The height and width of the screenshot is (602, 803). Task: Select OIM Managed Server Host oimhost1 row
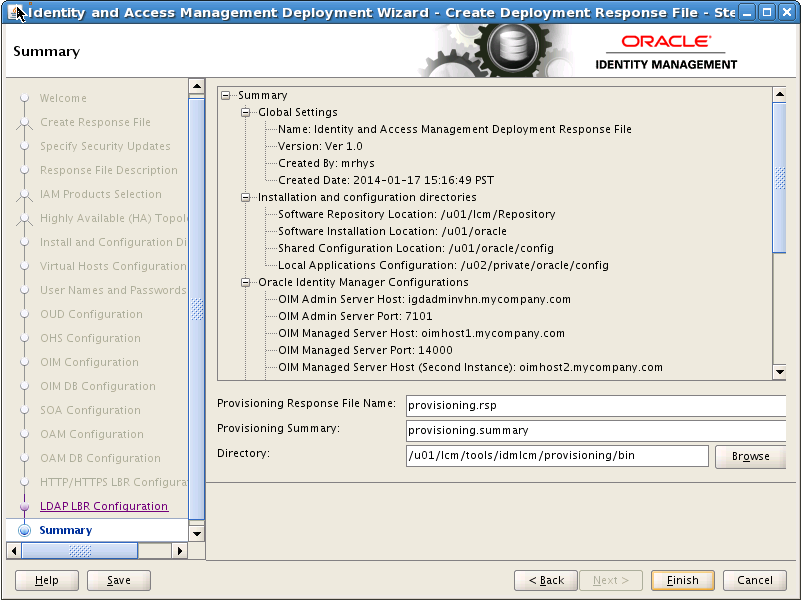pyautogui.click(x=421, y=333)
